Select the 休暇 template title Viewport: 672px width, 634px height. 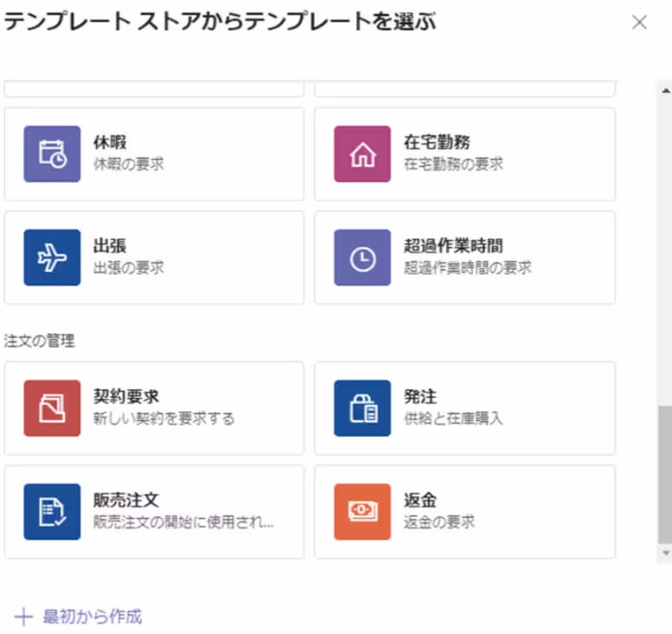(x=110, y=142)
